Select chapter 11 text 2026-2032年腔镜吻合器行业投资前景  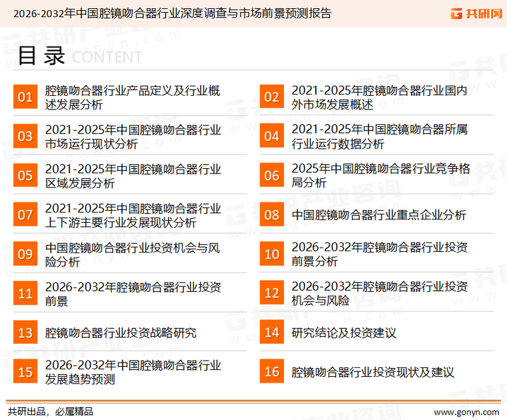tap(133, 294)
